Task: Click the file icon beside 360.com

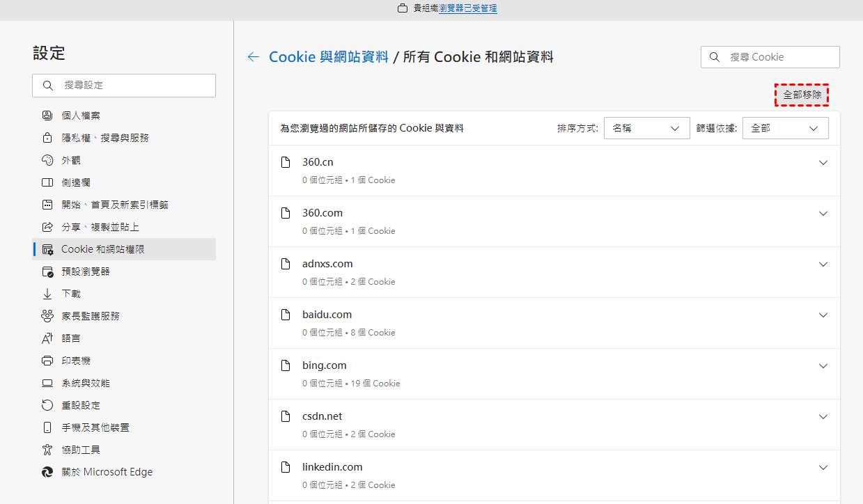Action: click(x=285, y=213)
